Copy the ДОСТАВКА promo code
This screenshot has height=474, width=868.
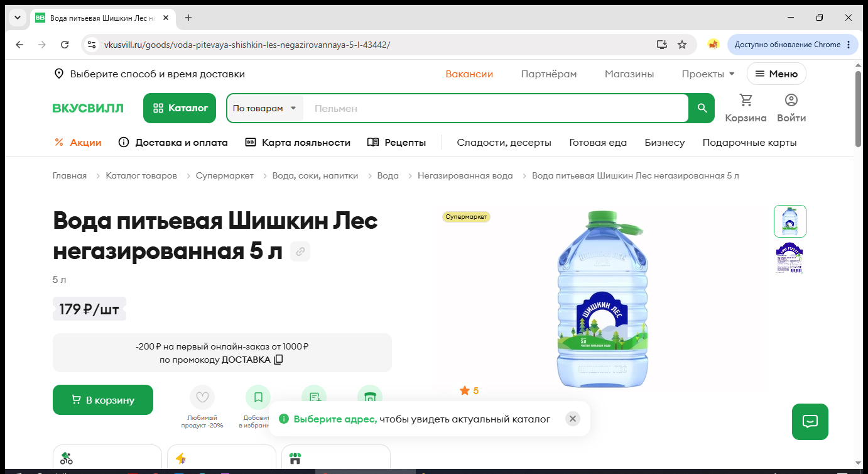point(278,360)
